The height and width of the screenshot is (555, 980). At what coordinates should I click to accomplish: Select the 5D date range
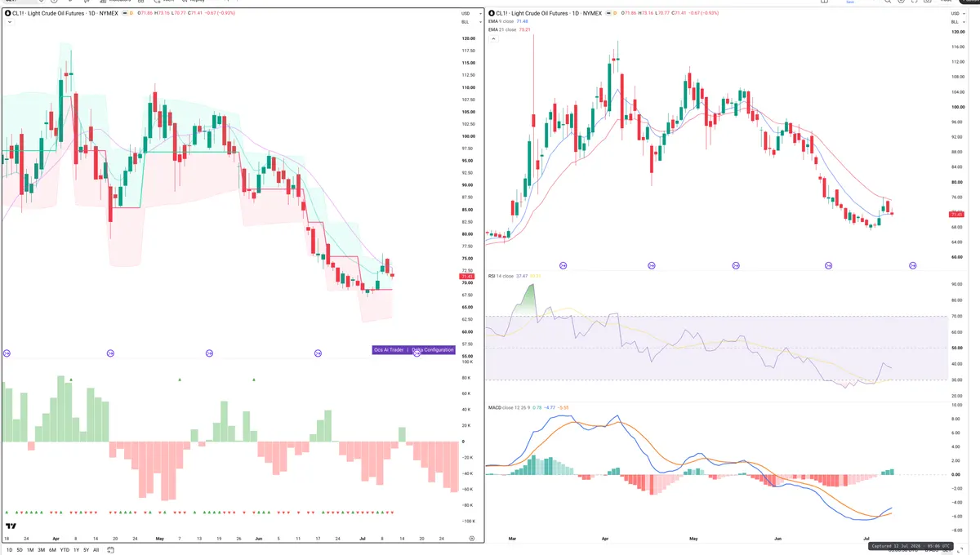[x=20, y=550]
